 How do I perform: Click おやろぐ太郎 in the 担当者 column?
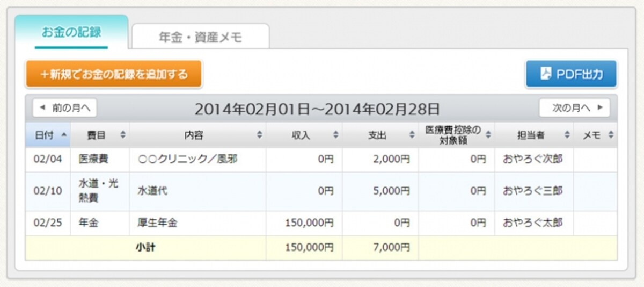tap(534, 223)
